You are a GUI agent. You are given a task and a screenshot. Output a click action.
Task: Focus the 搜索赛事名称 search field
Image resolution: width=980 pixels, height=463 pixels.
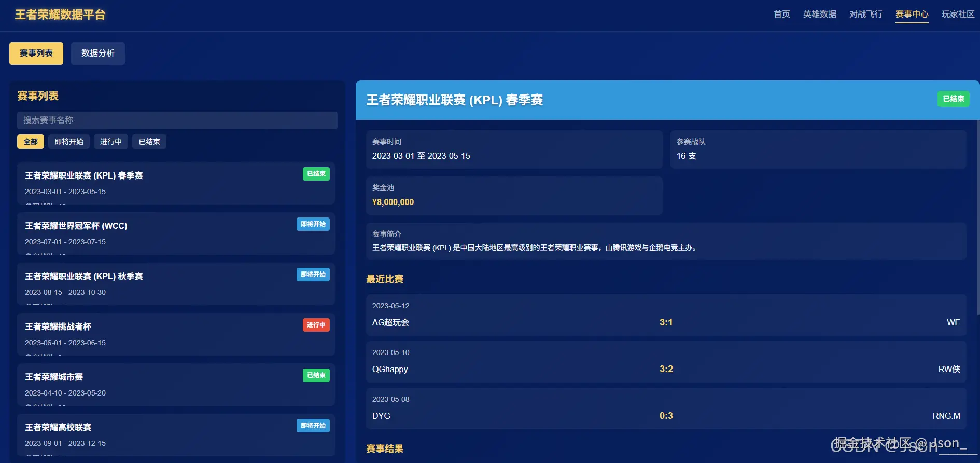(x=177, y=120)
